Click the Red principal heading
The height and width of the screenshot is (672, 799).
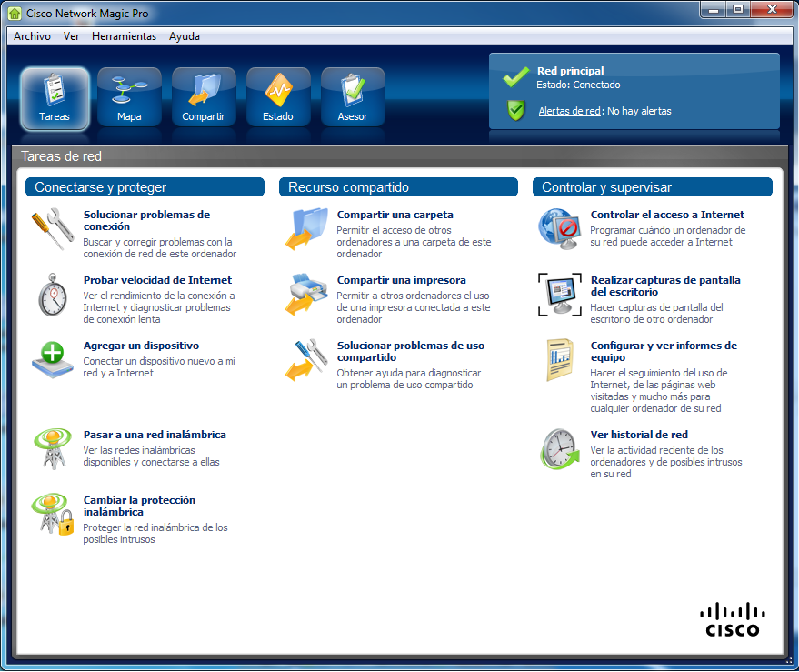click(570, 71)
